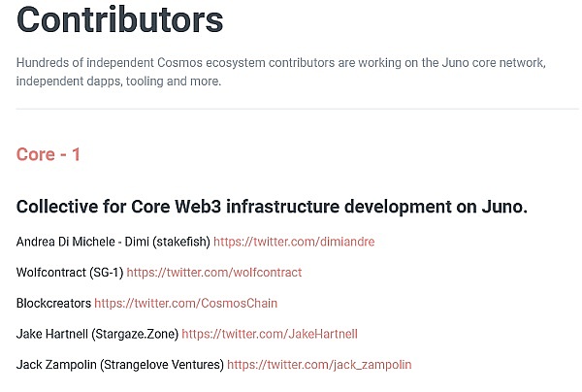This screenshot has height=392, width=582.
Task: Follow the twitter.com/jack_zampolin link
Action: pyautogui.click(x=319, y=365)
